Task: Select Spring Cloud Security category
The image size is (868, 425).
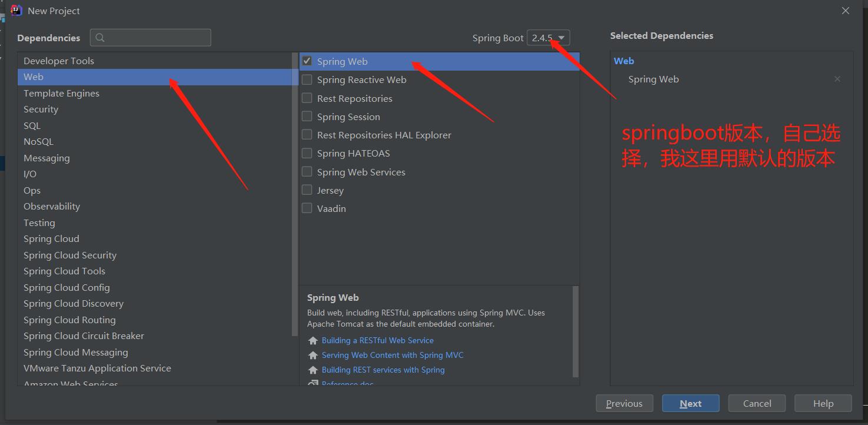Action: coord(156,255)
